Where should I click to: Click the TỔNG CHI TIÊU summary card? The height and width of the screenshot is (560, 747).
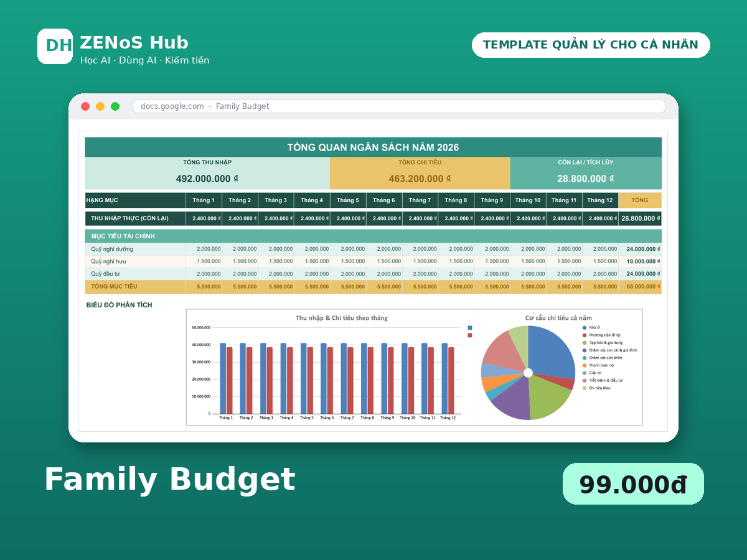click(420, 173)
